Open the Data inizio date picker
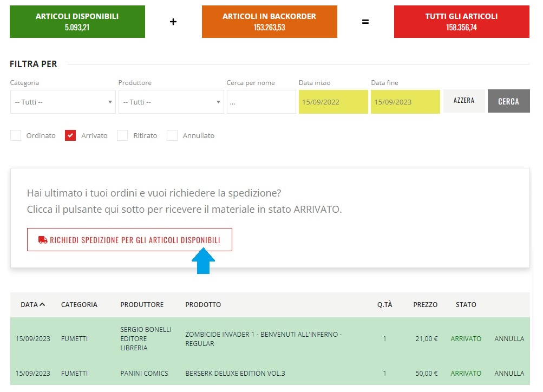 [x=333, y=102]
